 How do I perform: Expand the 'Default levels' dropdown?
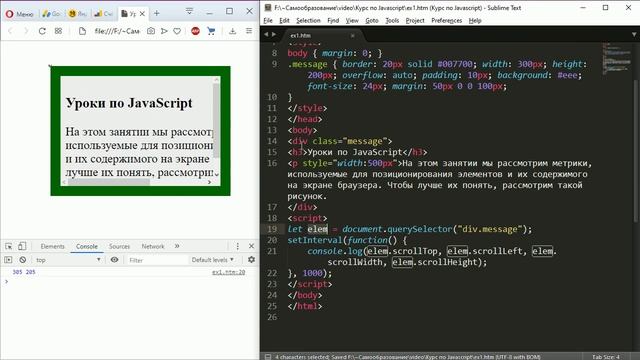(213, 260)
